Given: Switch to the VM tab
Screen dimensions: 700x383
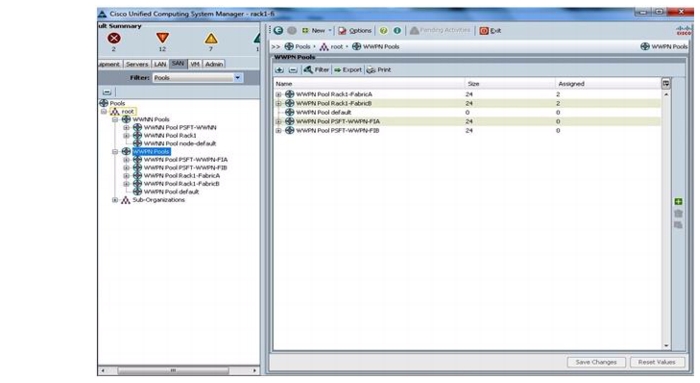Looking at the screenshot, I should [195, 64].
